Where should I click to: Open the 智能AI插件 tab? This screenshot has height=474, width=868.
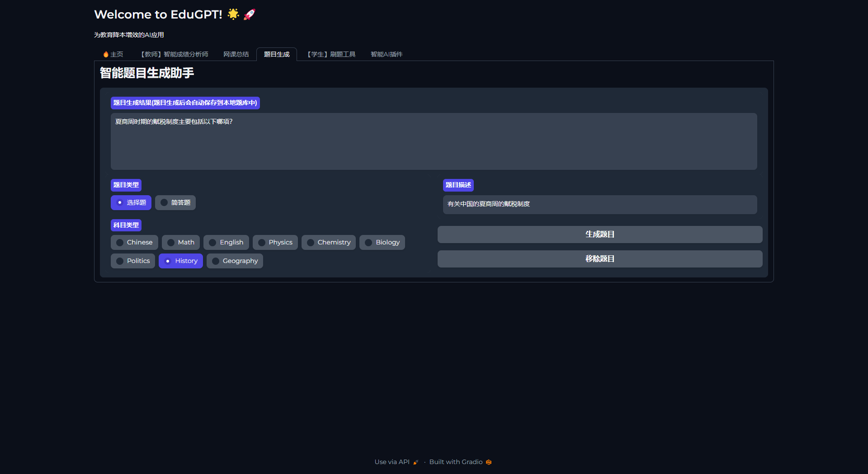[x=386, y=54]
